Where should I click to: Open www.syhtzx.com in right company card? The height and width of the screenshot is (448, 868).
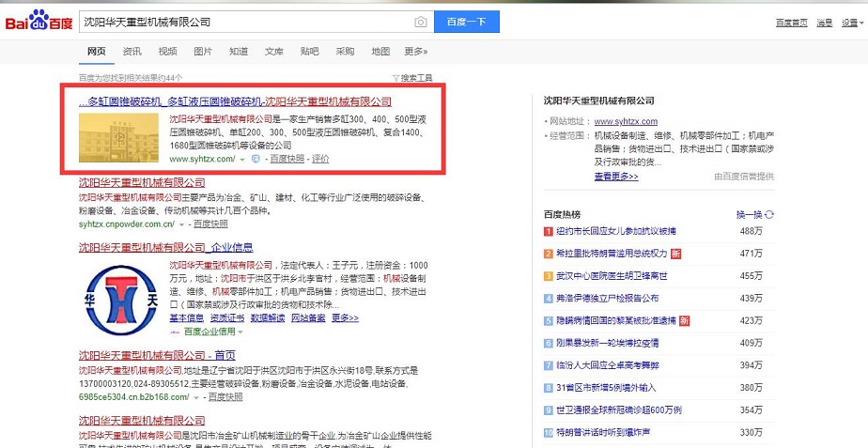(x=626, y=121)
